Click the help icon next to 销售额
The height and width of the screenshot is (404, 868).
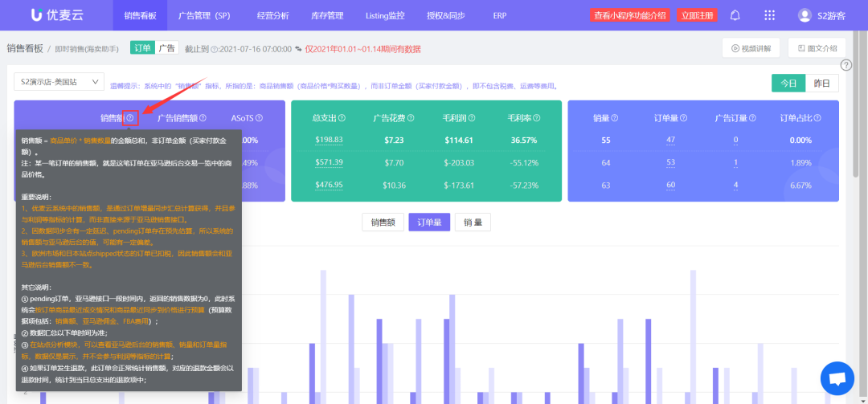(x=130, y=118)
